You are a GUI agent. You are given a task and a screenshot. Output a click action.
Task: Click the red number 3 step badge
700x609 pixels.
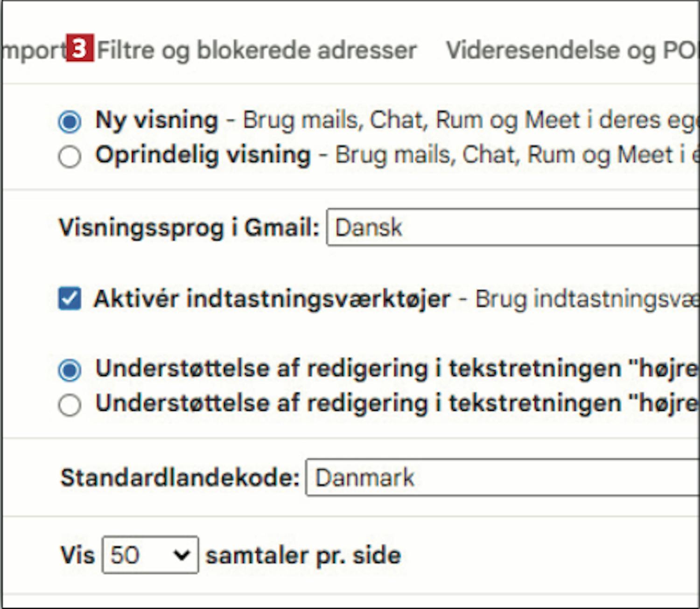point(80,48)
